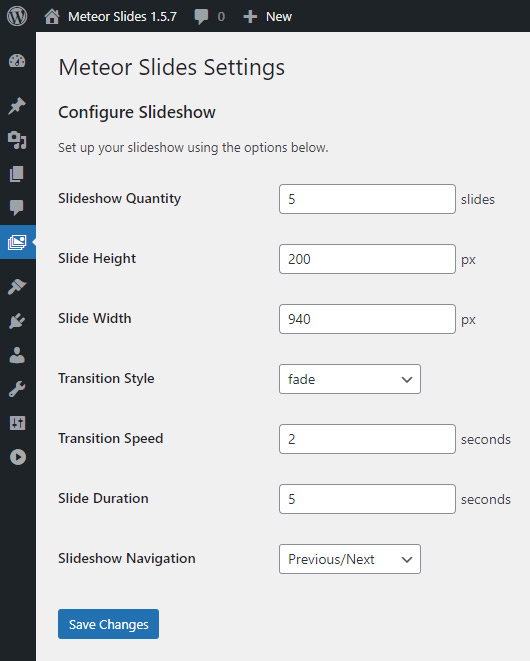Open Posts via the pushpin icon
This screenshot has width=530, height=661.
(17, 105)
